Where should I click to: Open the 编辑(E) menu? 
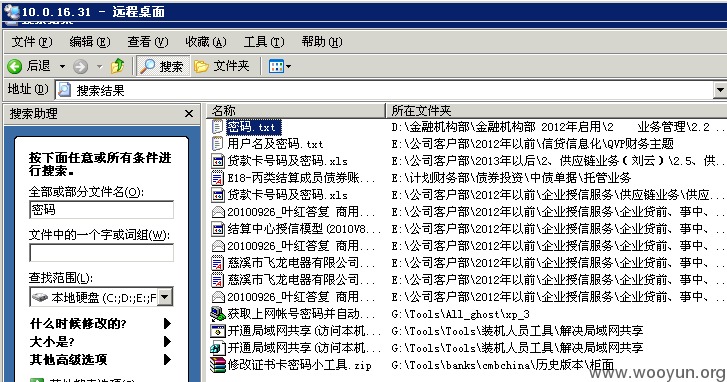pos(89,42)
